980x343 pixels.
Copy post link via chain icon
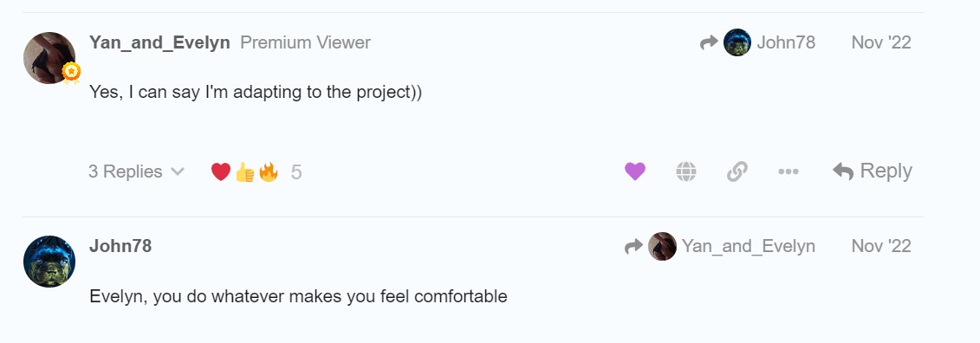tap(737, 171)
